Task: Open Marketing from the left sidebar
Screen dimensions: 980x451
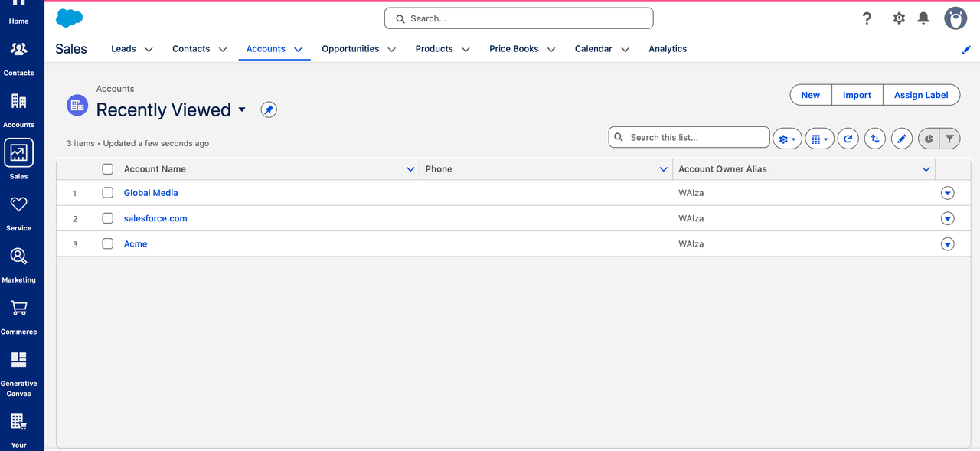Action: click(x=18, y=264)
